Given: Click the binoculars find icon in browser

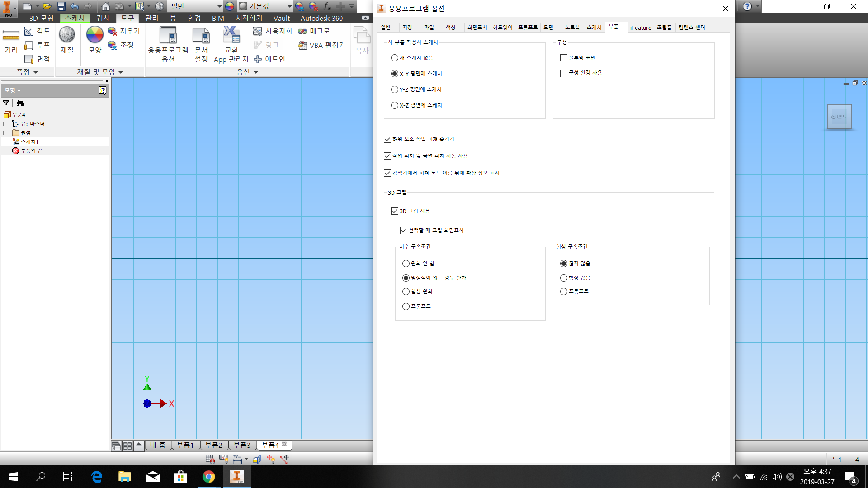Looking at the screenshot, I should coord(20,103).
